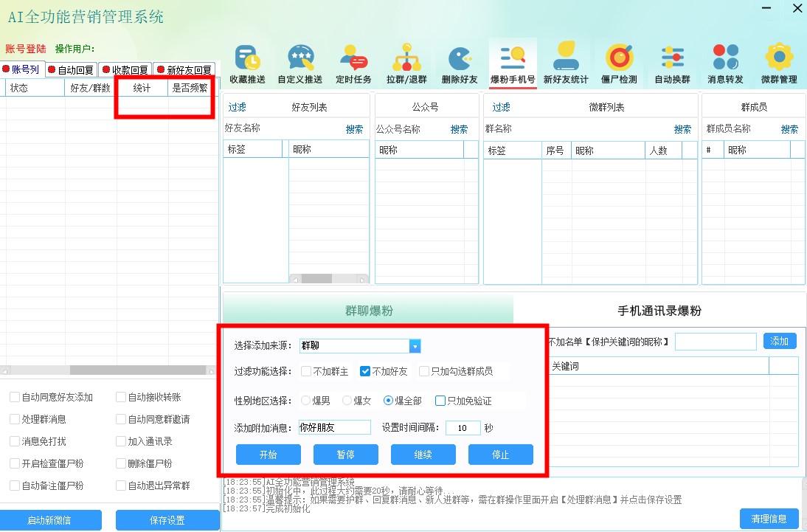Viewport: 807px width, 532px height.
Task: Open the 僵尸检测 tool
Action: [x=619, y=64]
